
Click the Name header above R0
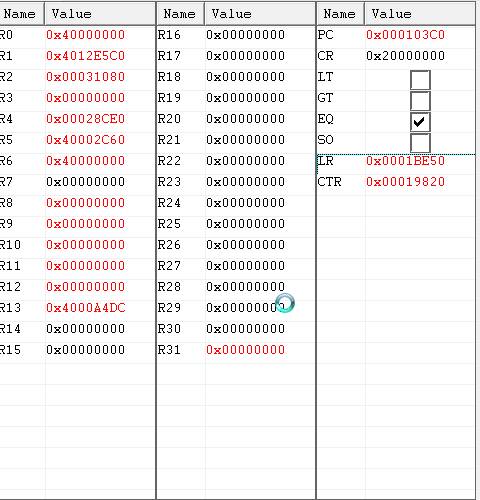(x=22, y=14)
